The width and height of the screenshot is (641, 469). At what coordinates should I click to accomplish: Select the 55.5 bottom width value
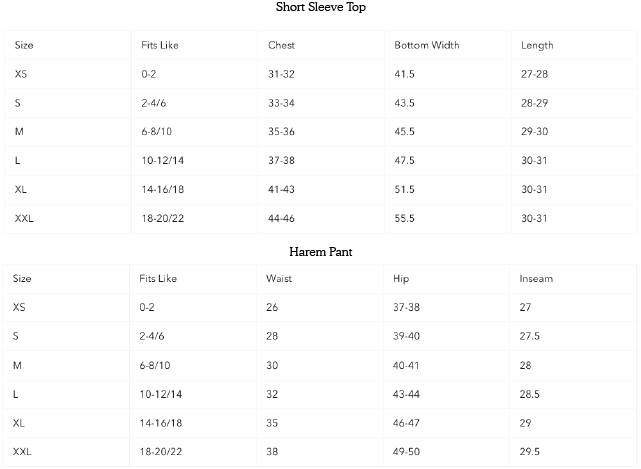pos(405,219)
